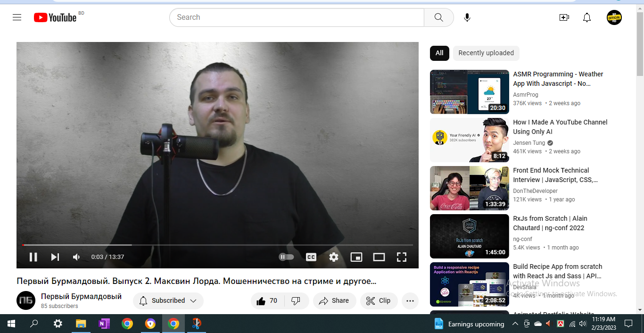Open Build Recipe App from scratch thumbnail
This screenshot has height=333, width=644.
(x=470, y=284)
